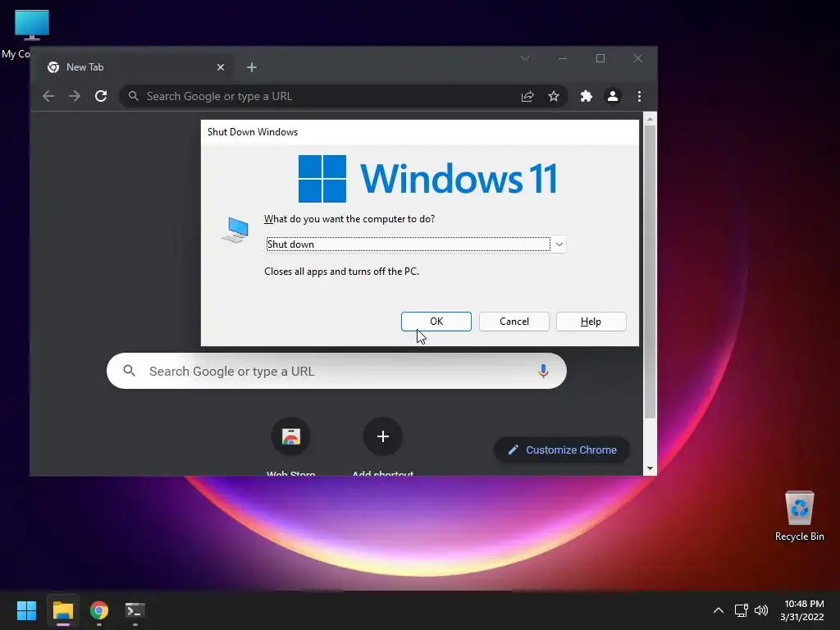Open Chrome's three-dot menu
The image size is (840, 630).
pos(639,96)
